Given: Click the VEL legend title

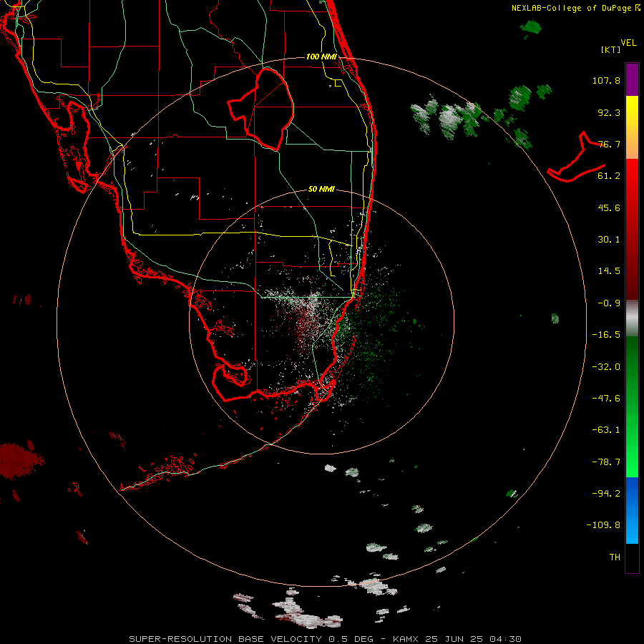Looking at the screenshot, I should 628,43.
